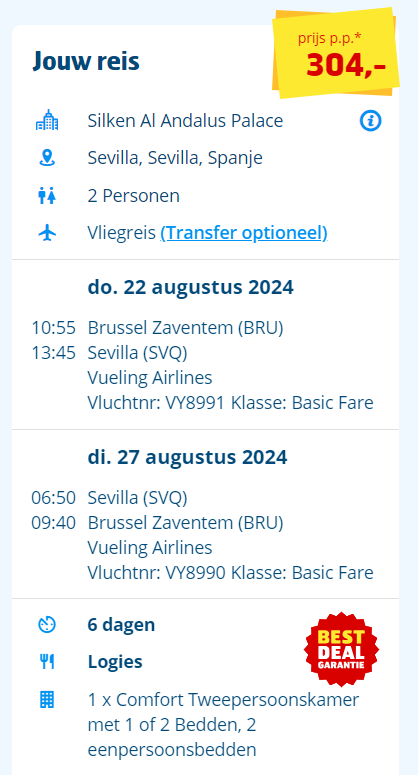Click the hotel building icon
The height and width of the screenshot is (775, 418).
tap(47, 120)
